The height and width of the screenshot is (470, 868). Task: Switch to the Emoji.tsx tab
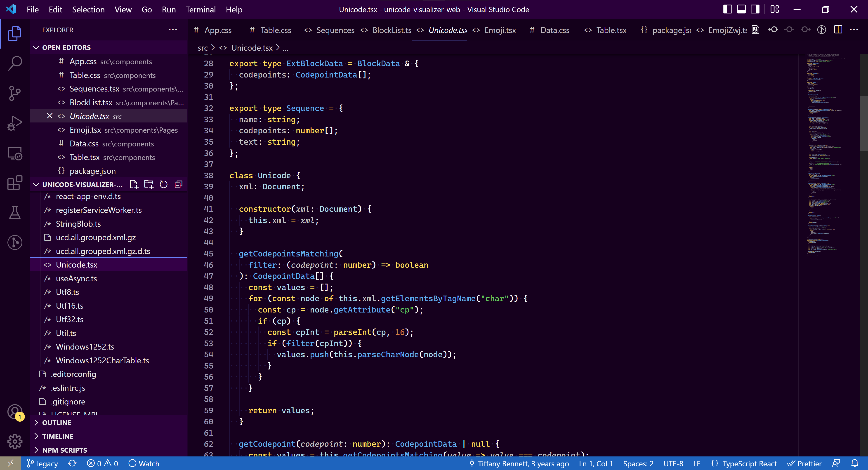[500, 30]
